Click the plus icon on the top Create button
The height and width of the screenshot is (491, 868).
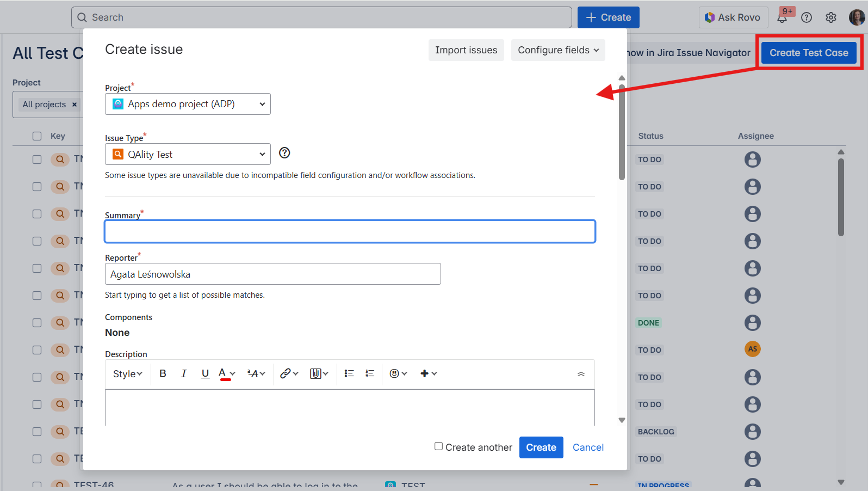pos(591,17)
